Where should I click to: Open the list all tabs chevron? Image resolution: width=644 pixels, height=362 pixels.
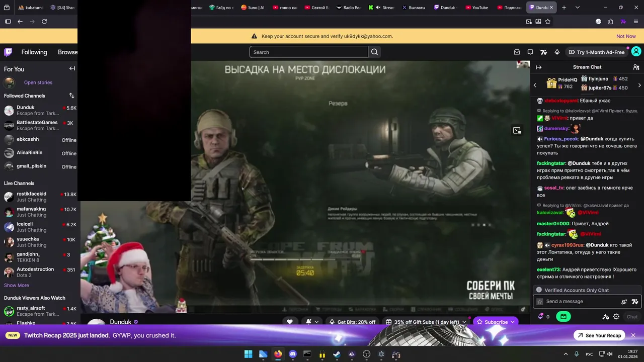click(578, 8)
